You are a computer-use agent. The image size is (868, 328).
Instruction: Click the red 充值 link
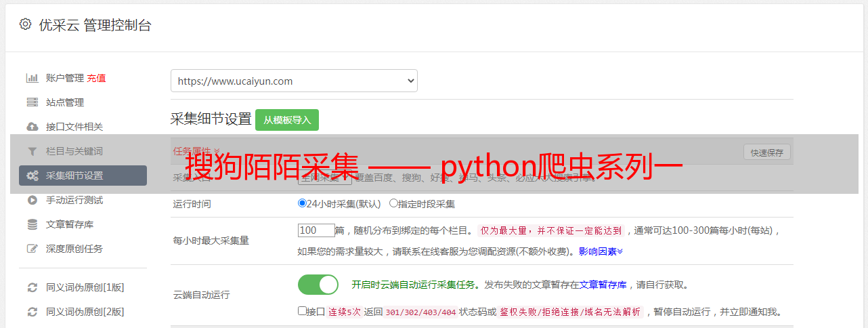click(x=96, y=78)
